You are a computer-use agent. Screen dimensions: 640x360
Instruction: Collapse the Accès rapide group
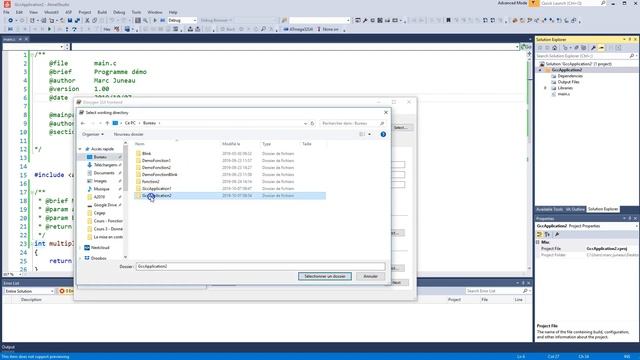(80, 149)
